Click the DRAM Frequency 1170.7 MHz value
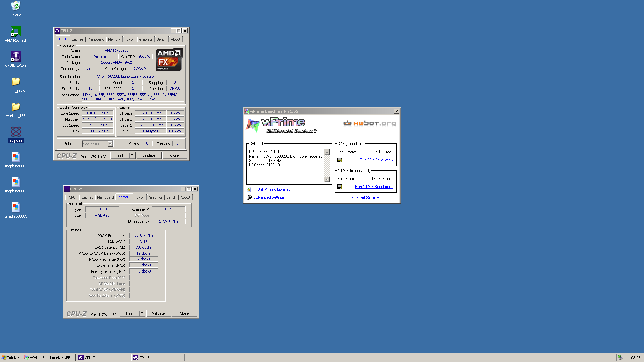 144,235
